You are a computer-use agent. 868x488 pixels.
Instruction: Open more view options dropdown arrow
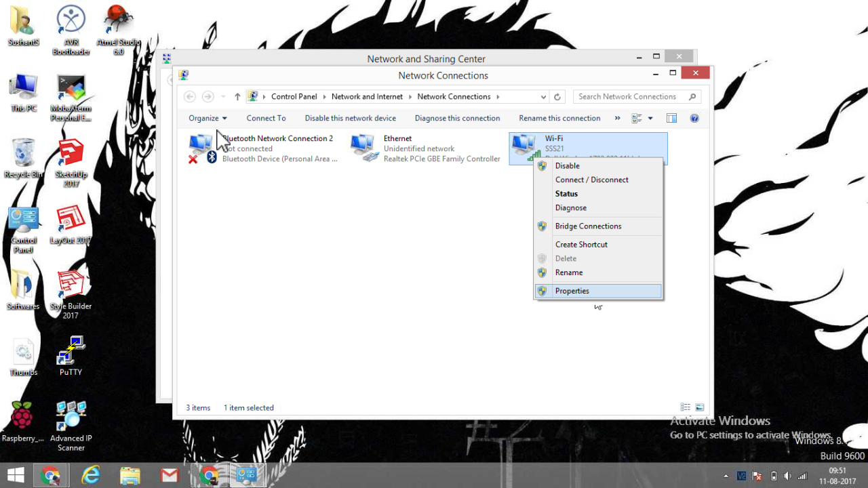(x=650, y=118)
